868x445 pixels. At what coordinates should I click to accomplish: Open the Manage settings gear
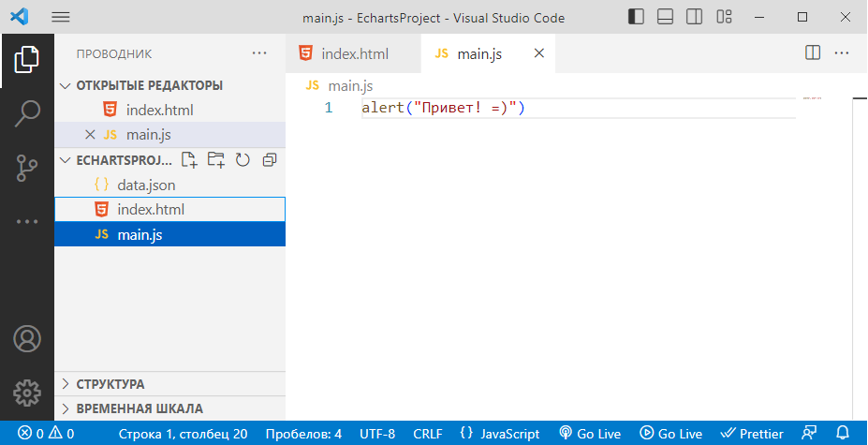[x=27, y=392]
